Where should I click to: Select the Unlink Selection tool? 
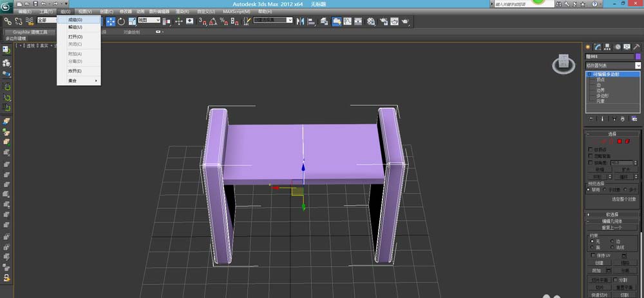click(x=19, y=21)
